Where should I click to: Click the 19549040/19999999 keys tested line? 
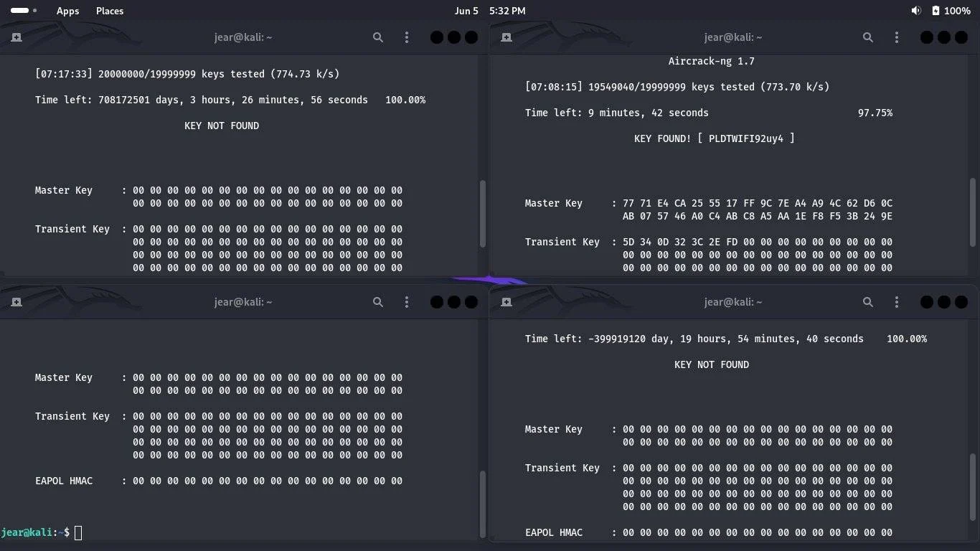pyautogui.click(x=677, y=87)
